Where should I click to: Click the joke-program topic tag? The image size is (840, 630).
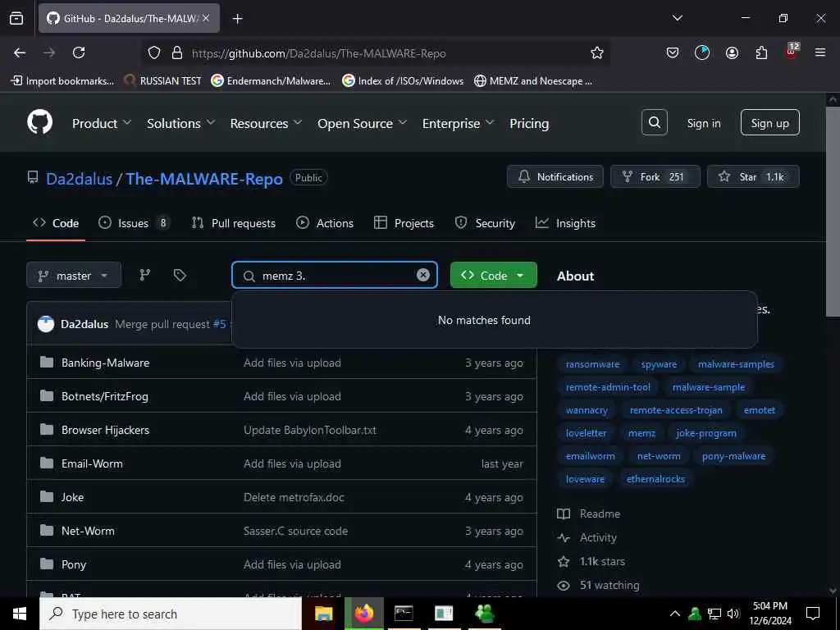tap(706, 433)
